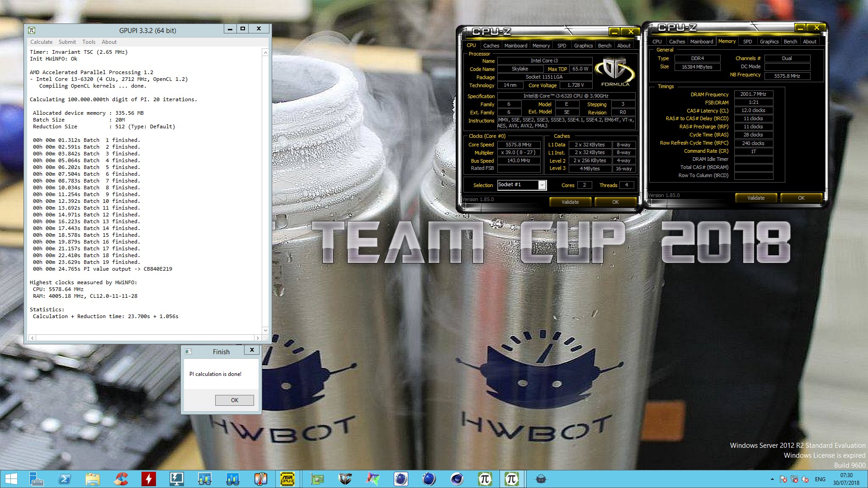Open CCleaner from the taskbar
This screenshot has width=868, height=488.
tap(121, 479)
